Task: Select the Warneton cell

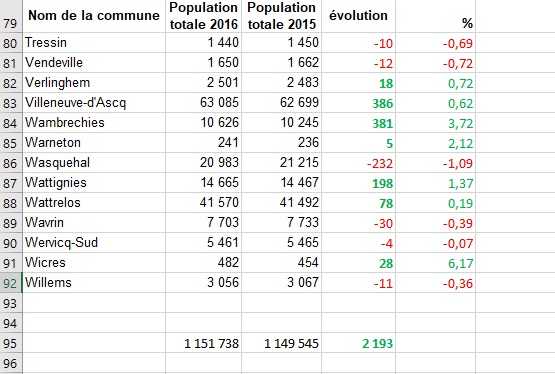Action: 94,143
